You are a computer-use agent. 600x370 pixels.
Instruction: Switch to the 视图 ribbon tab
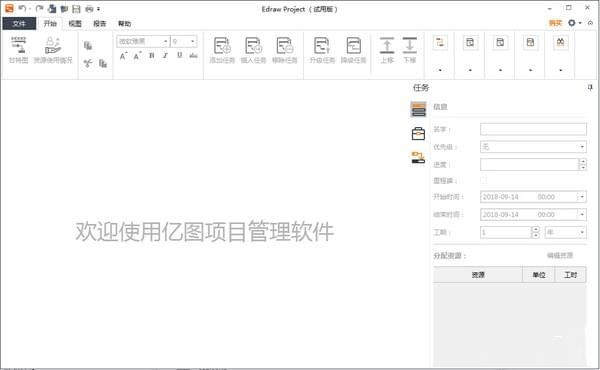75,23
